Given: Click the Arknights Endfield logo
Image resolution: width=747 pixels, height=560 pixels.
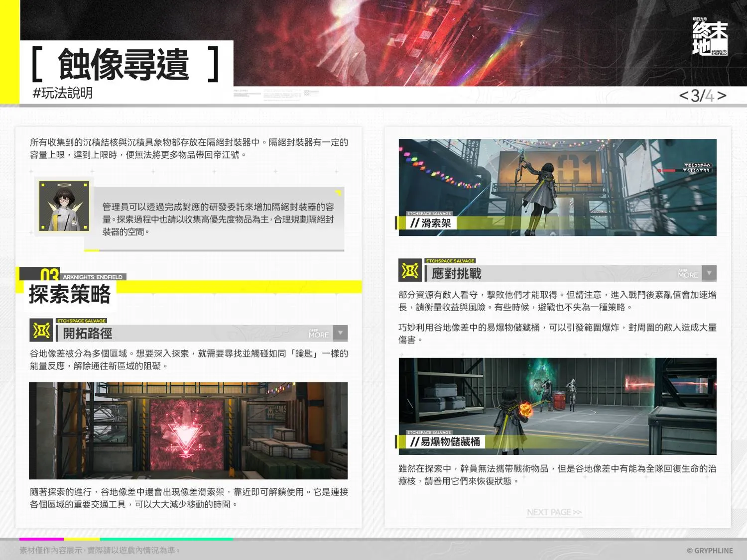Looking at the screenshot, I should pos(710,36).
